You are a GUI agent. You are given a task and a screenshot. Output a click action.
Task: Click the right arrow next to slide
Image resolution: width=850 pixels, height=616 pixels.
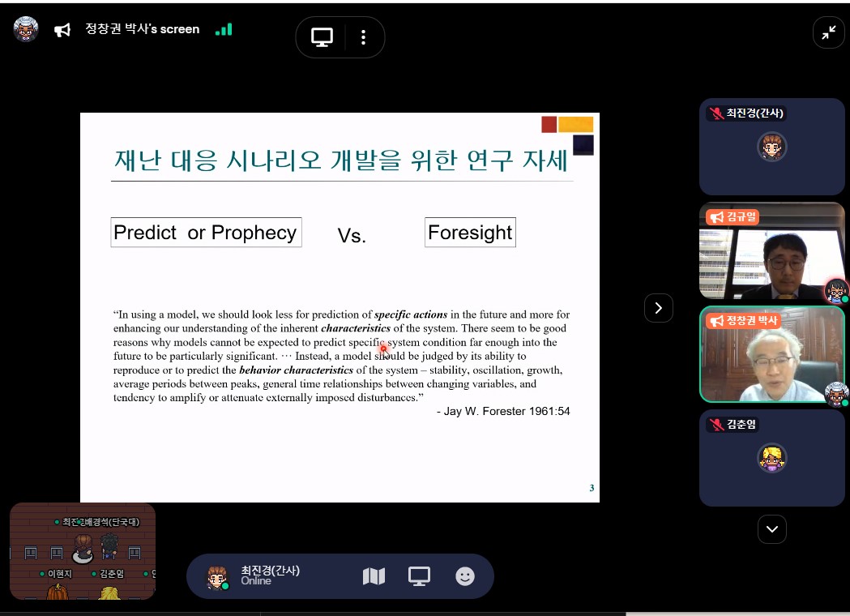tap(658, 308)
